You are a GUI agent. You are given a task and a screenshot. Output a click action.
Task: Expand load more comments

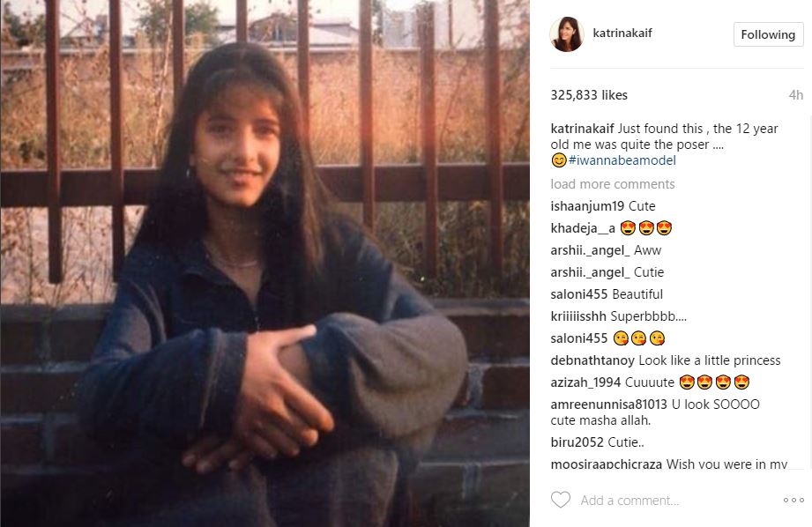pos(613,184)
